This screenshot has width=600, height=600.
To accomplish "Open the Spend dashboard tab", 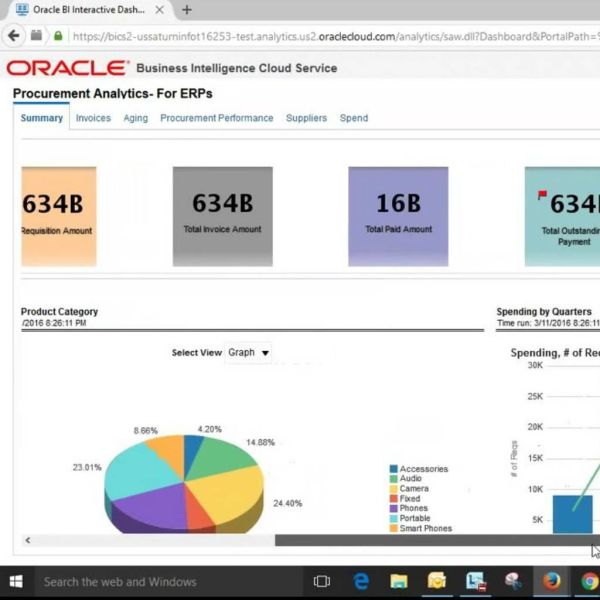I will coord(354,118).
